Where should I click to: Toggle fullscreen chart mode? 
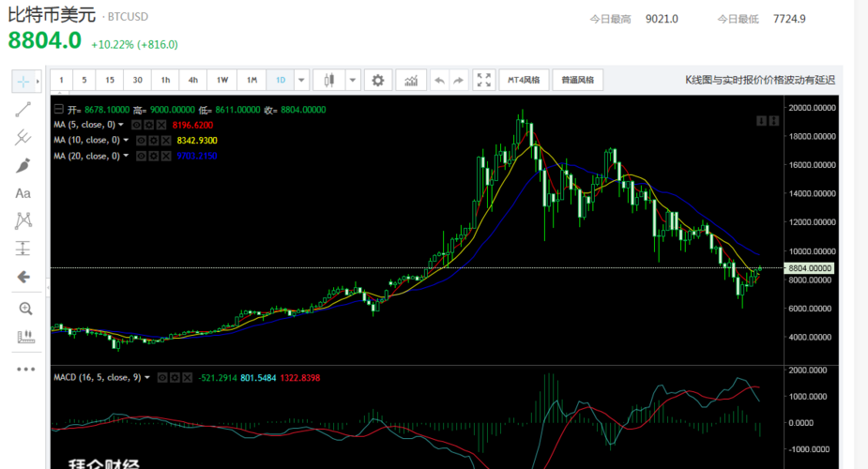pyautogui.click(x=484, y=80)
